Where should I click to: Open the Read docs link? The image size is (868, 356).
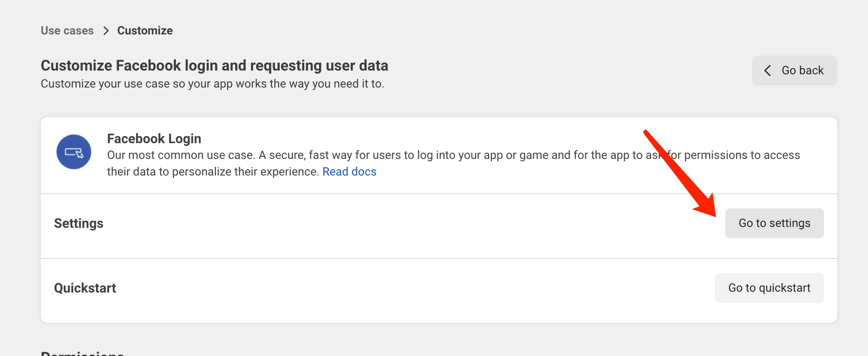tap(349, 172)
